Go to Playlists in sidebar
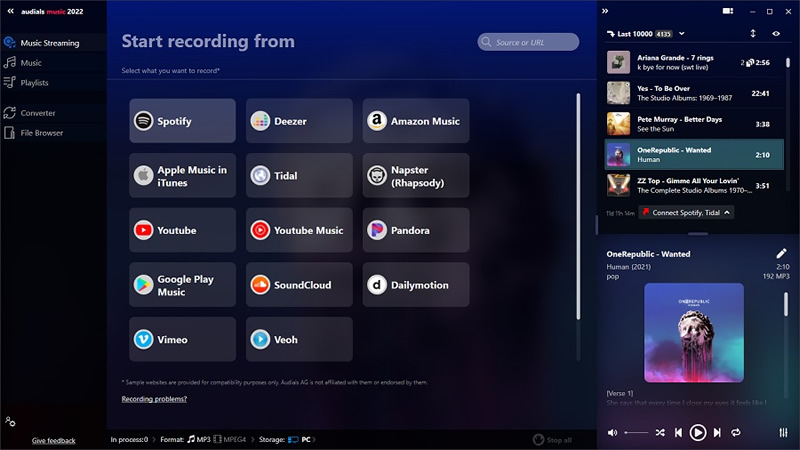The width and height of the screenshot is (800, 450). tap(53, 83)
